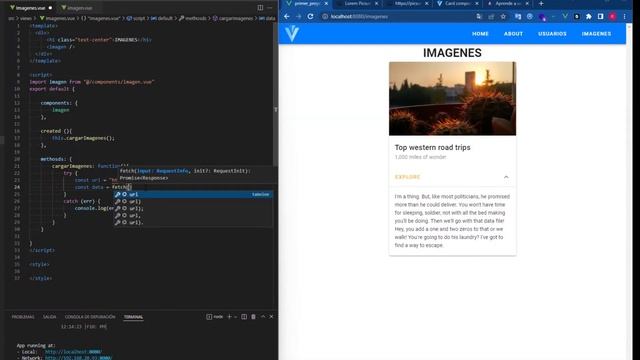Open the Network address link in terminal
The image size is (640, 360).
(x=78, y=358)
